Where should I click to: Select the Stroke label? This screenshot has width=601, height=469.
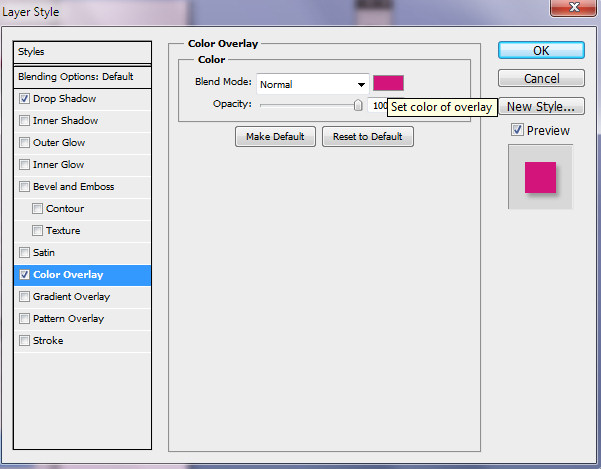point(48,341)
